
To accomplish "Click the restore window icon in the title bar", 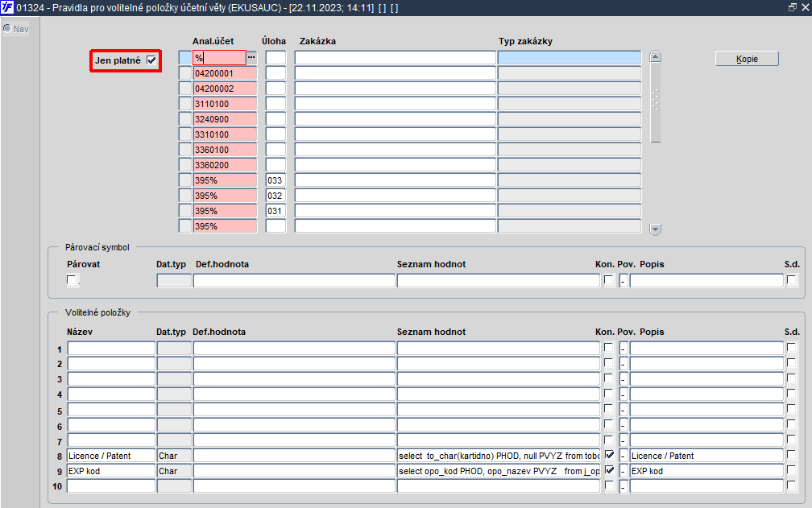I will tap(793, 8).
